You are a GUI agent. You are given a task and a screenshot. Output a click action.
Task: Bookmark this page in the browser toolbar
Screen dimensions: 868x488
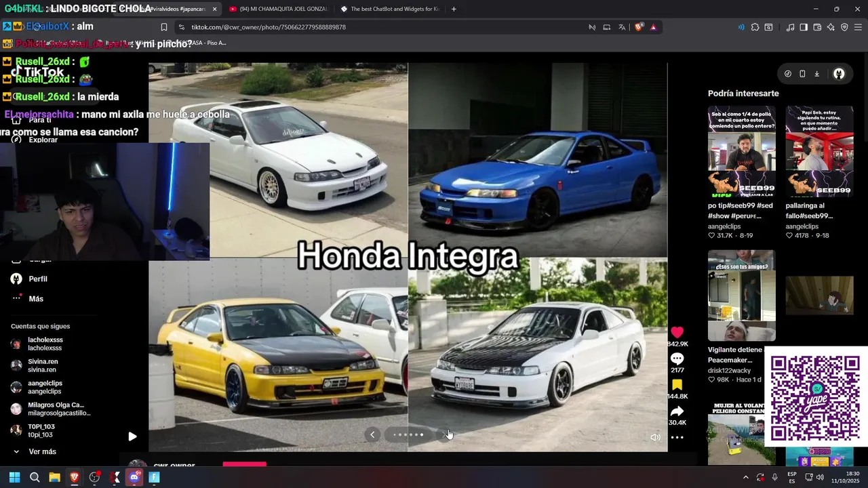coord(163,27)
